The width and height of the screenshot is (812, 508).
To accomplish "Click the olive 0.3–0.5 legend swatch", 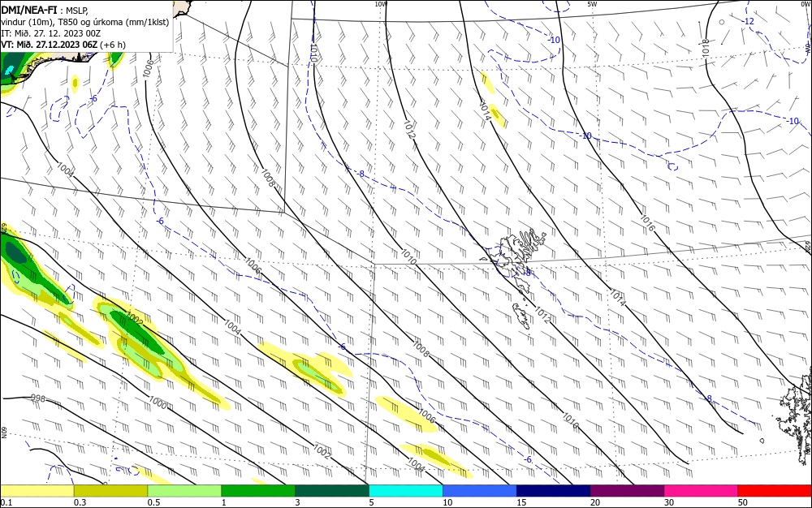I will [110, 491].
